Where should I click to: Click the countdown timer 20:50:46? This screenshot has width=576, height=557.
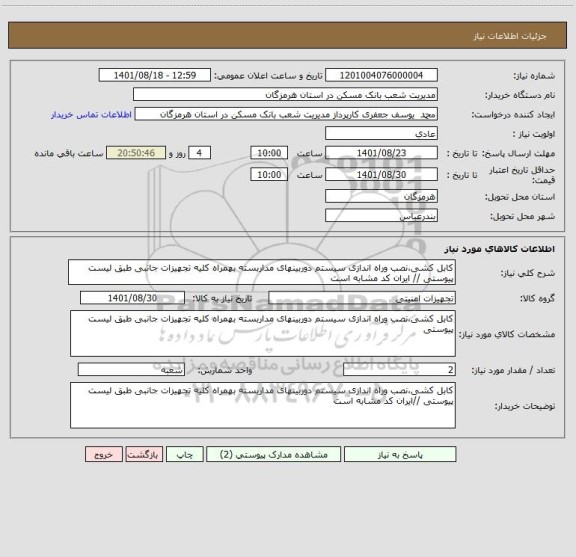(136, 153)
